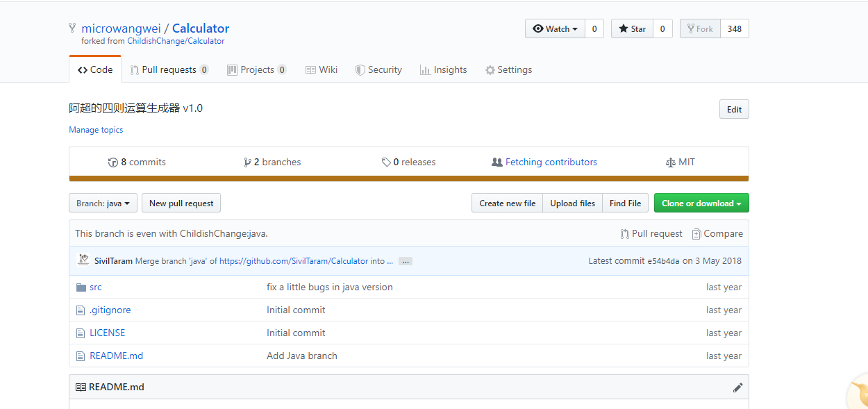The width and height of the screenshot is (868, 409).
Task: Click the branches icon
Action: [247, 162]
